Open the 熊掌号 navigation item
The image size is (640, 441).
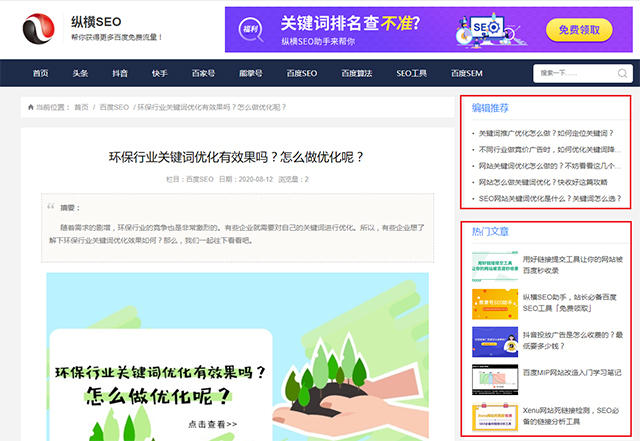[251, 73]
